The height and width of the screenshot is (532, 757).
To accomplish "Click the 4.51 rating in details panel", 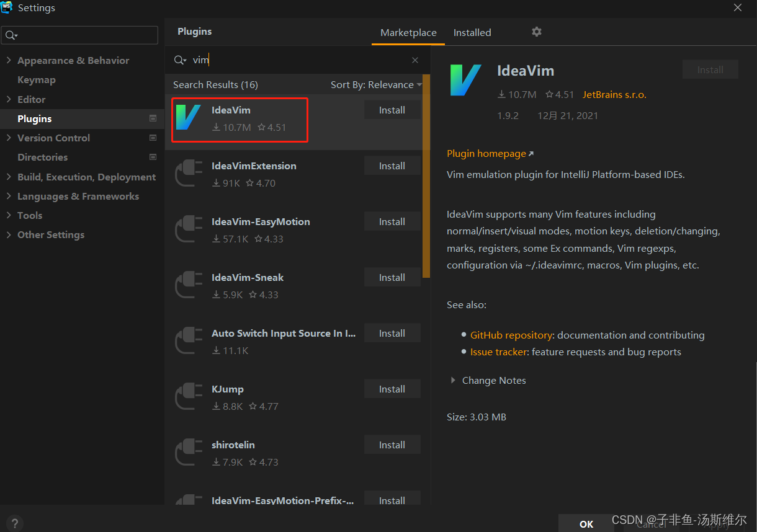I will click(x=560, y=94).
